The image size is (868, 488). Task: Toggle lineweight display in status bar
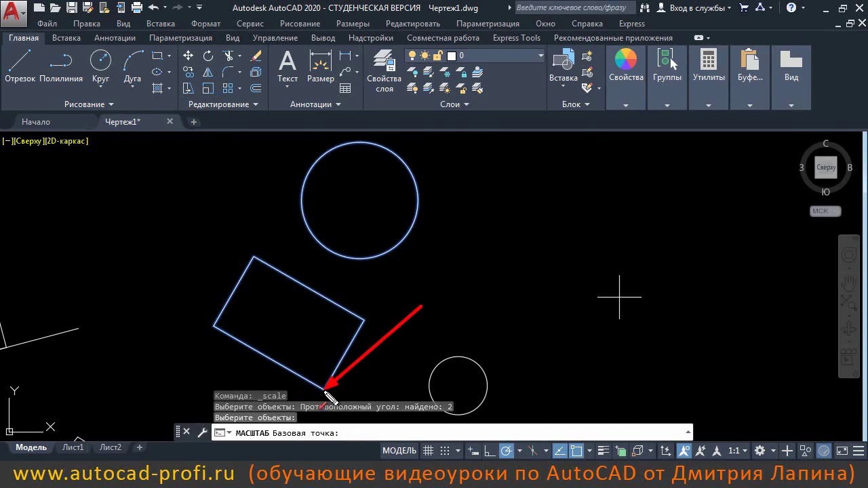point(604,450)
